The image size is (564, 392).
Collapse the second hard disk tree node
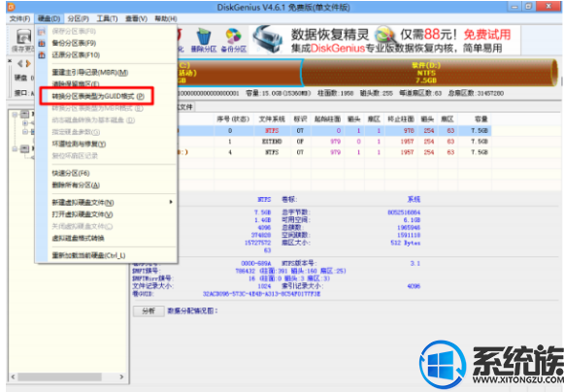coord(15,148)
